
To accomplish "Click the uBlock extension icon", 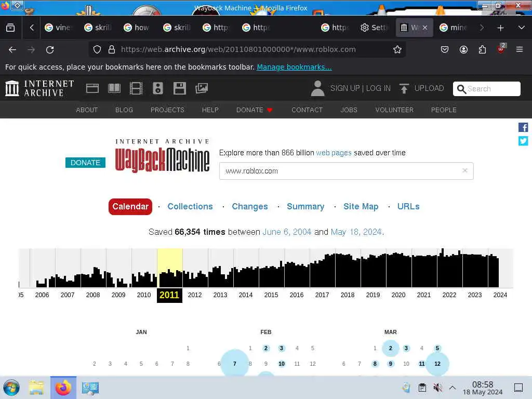I will pos(501,49).
